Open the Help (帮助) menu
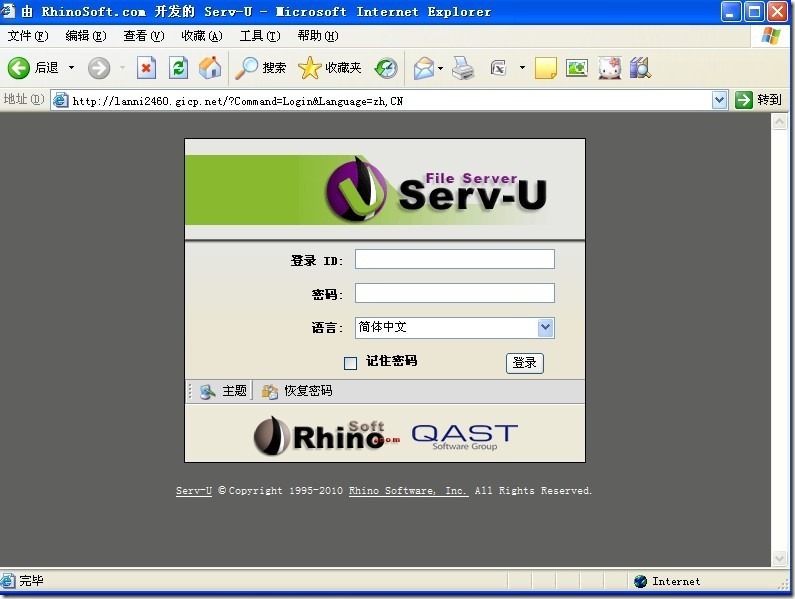 317,36
